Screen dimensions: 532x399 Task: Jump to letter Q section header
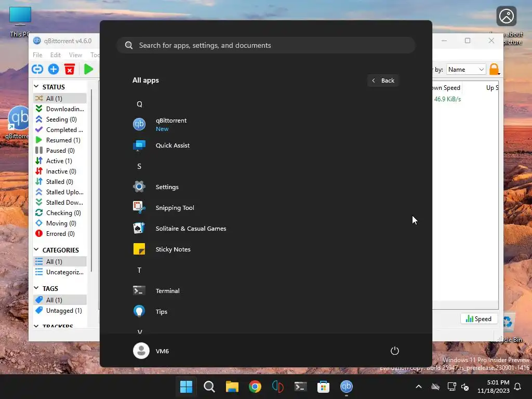coord(139,104)
